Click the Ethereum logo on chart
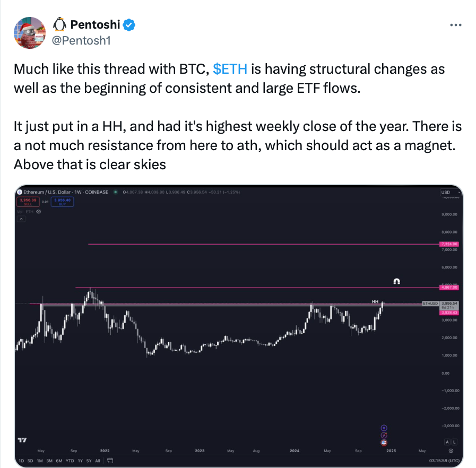476x468 pixels. coord(20,192)
